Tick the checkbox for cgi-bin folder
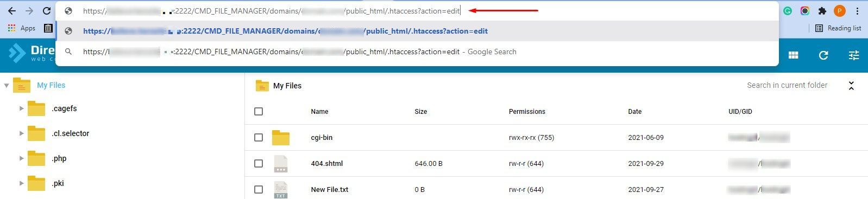868x199 pixels. (x=259, y=138)
